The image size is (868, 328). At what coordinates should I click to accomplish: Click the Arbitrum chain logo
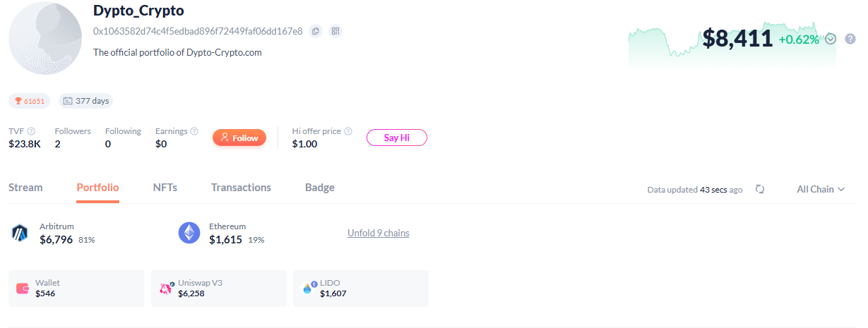pos(19,233)
